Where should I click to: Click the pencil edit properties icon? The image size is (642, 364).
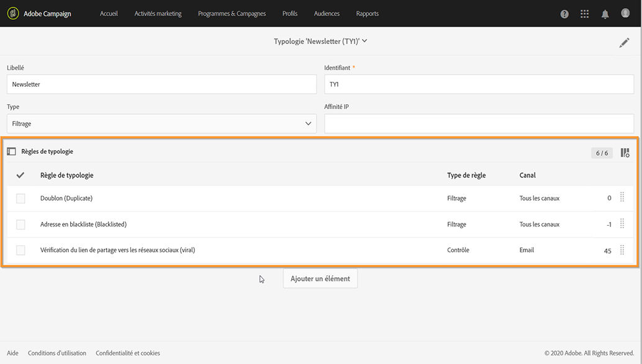(x=624, y=43)
